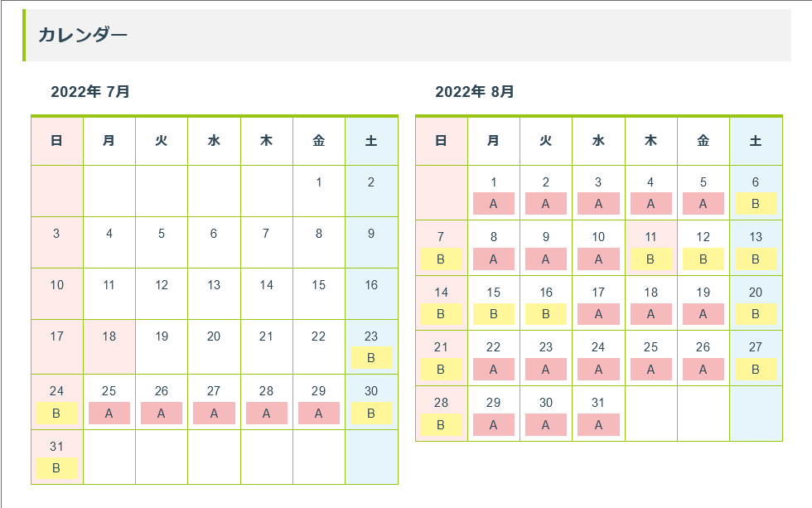Click the B badge on July 30
This screenshot has height=508, width=812.
(370, 413)
